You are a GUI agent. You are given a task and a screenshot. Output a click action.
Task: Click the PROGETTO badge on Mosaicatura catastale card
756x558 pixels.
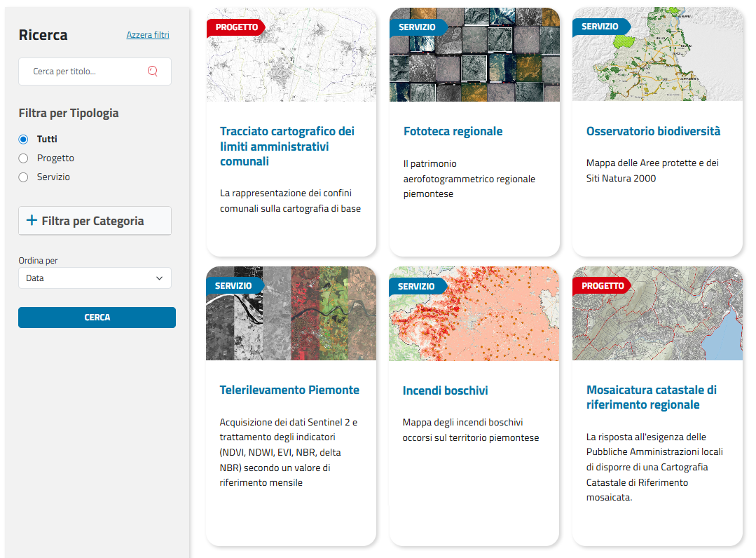[x=602, y=286]
